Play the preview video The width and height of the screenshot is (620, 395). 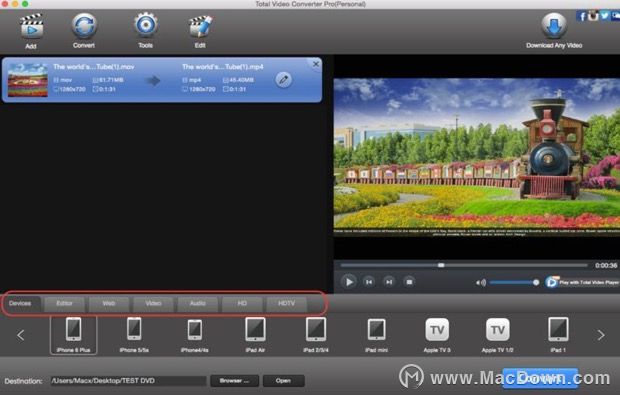pos(349,282)
